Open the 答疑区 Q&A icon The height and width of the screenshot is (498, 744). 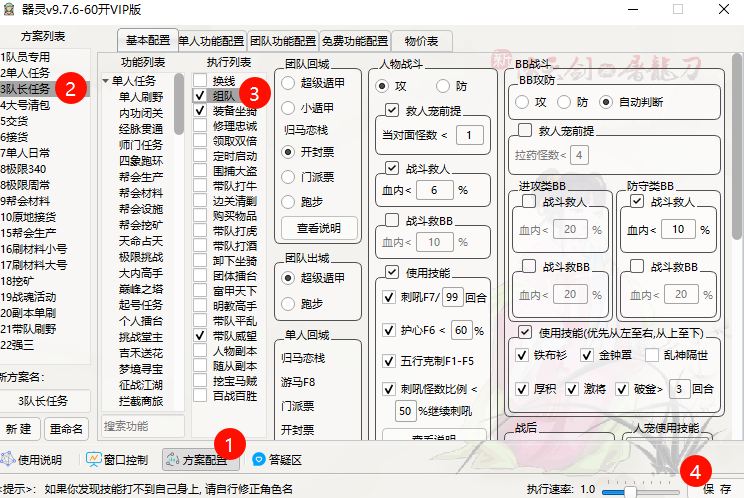click(259, 460)
